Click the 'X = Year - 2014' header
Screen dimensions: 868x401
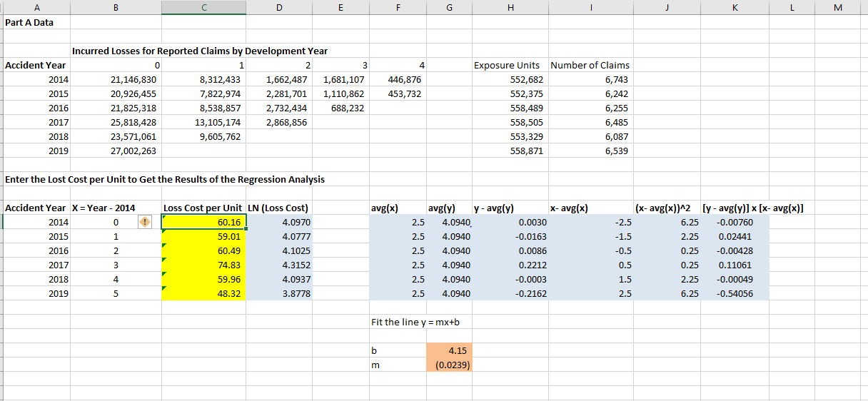(x=104, y=208)
